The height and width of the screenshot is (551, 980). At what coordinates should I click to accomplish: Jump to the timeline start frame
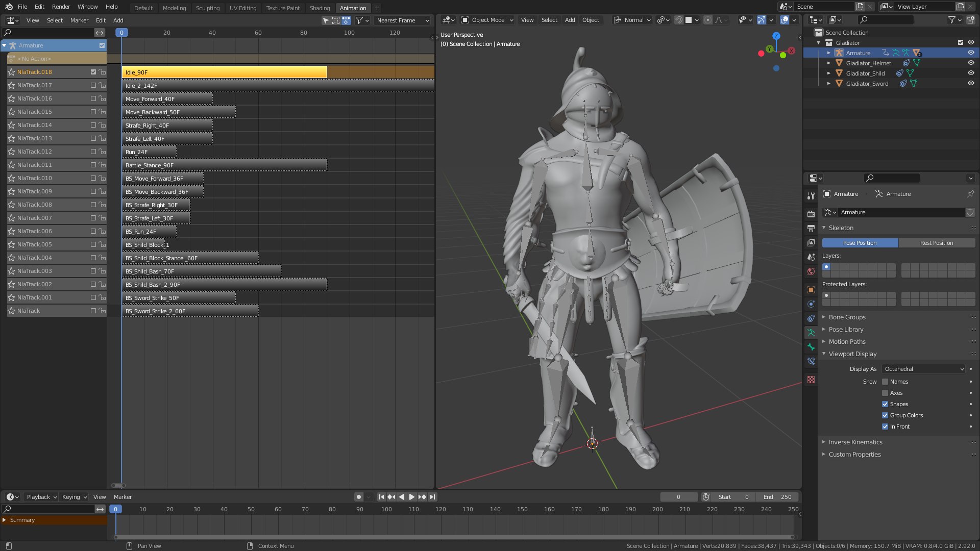pos(381,497)
